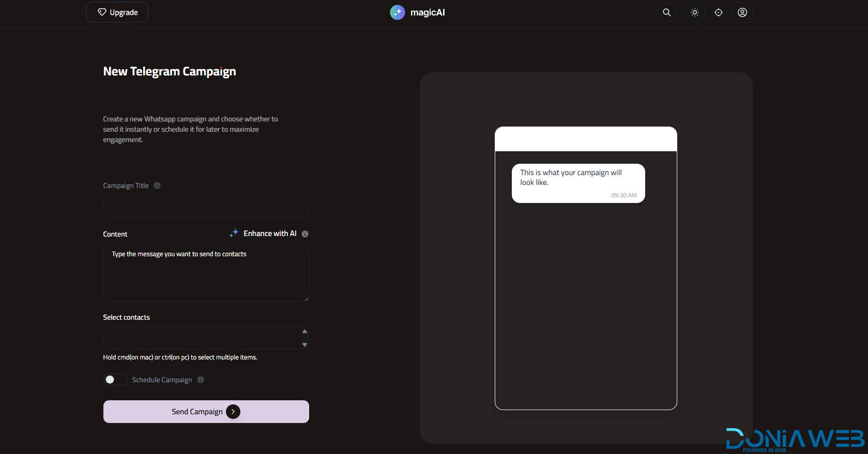This screenshot has height=454, width=868.
Task: Click the Select contacts down arrow
Action: [x=304, y=345]
